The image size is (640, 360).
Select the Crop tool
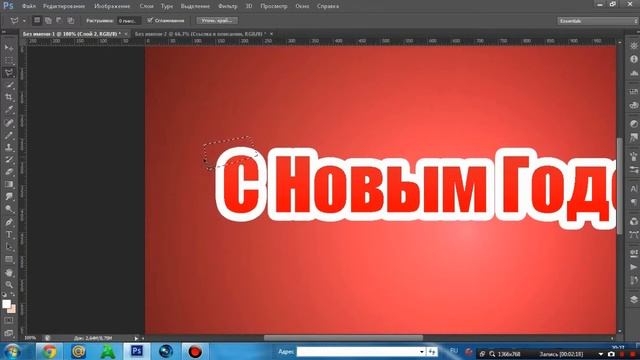[x=9, y=98]
